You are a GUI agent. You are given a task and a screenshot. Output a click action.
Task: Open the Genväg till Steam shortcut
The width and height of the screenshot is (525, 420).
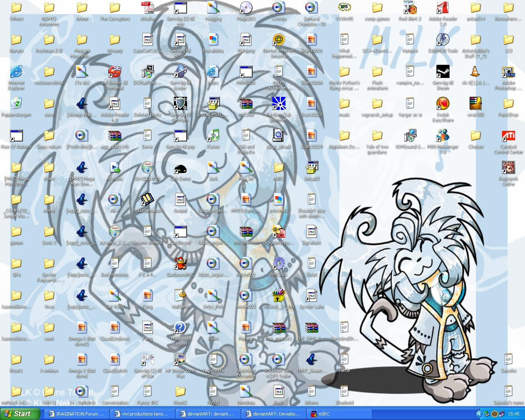(443, 72)
